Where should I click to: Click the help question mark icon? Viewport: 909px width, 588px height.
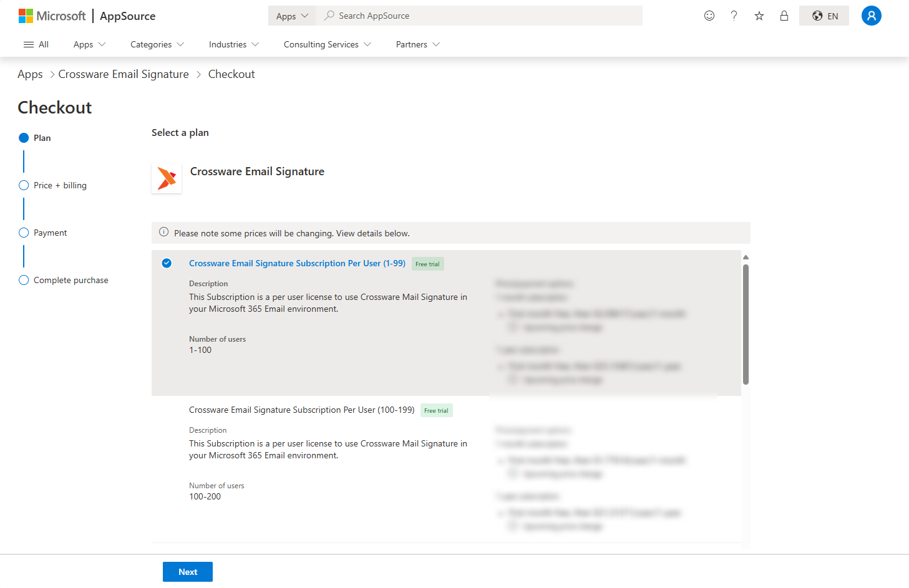point(734,16)
